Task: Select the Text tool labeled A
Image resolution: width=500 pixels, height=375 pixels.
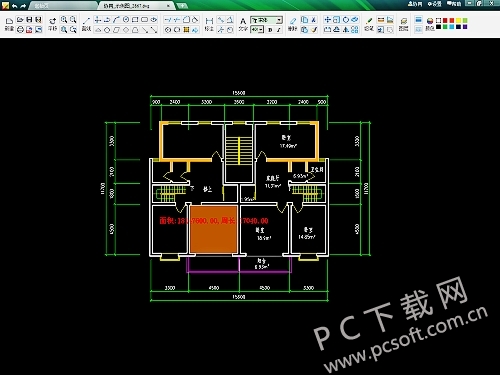Action: point(243,21)
